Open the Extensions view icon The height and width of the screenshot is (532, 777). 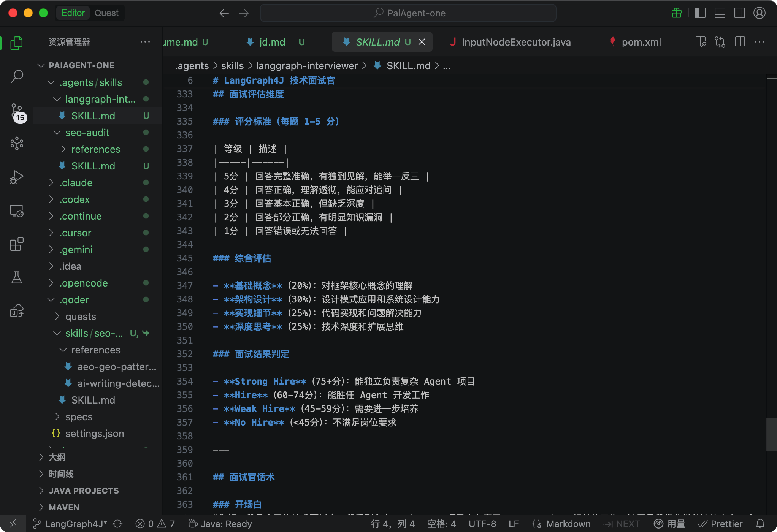(x=17, y=244)
